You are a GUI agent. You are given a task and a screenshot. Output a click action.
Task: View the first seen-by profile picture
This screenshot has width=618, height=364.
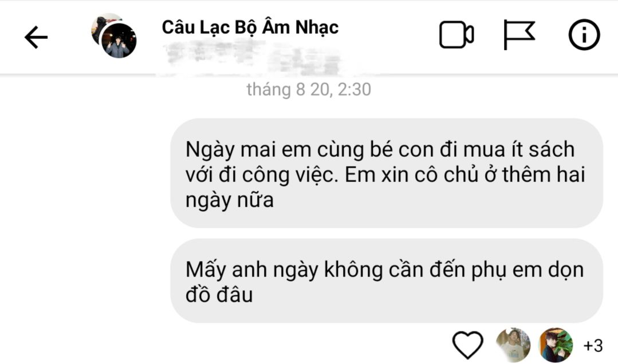pos(513,345)
